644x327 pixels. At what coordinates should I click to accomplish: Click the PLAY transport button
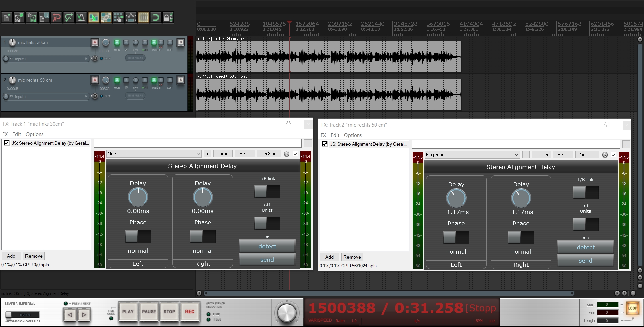[x=128, y=312]
